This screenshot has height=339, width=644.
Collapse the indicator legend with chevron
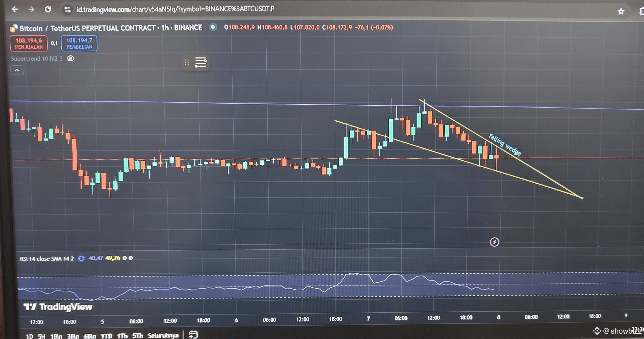coord(17,70)
